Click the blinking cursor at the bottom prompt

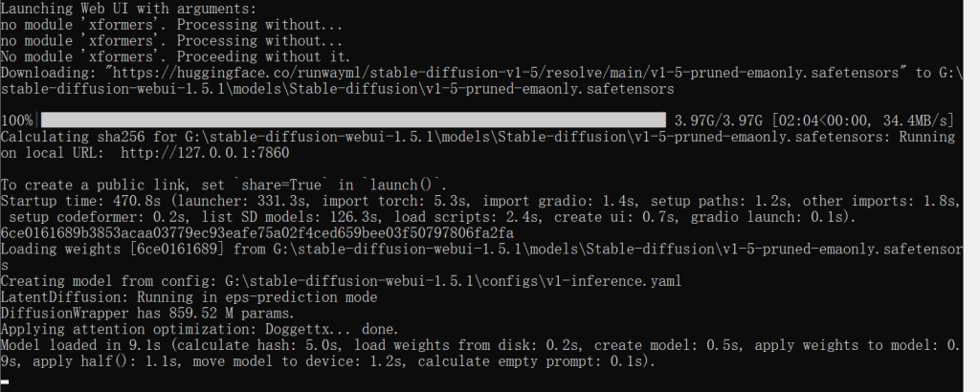6,381
